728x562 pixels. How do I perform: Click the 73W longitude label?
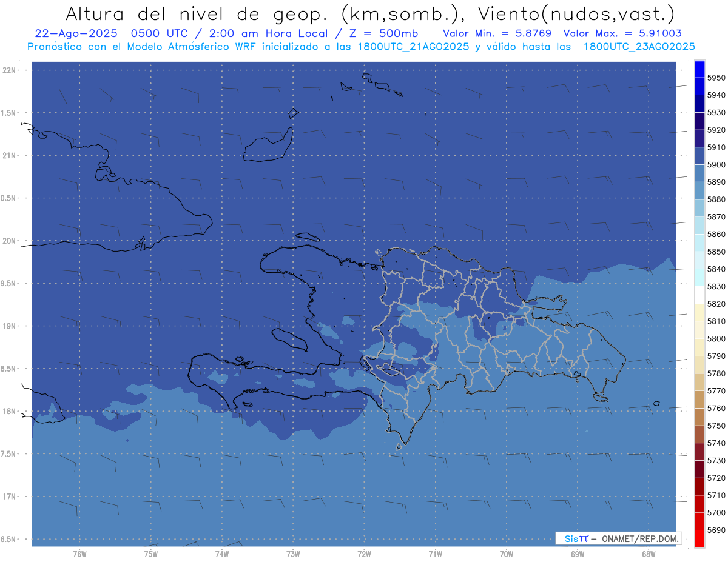[293, 554]
